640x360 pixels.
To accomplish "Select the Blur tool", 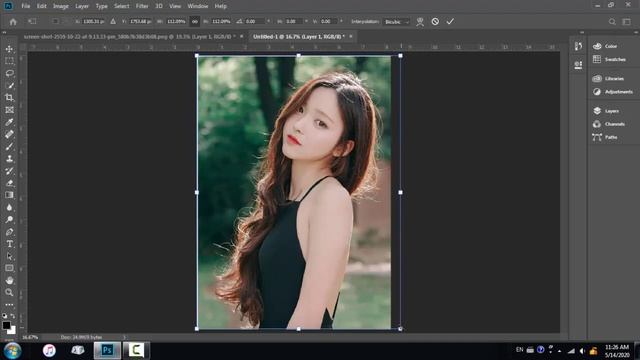I will (x=9, y=207).
